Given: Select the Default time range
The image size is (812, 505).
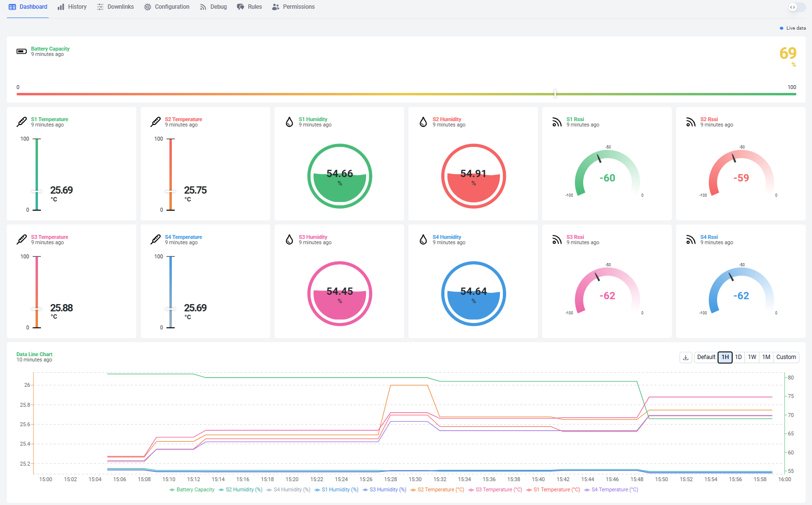Looking at the screenshot, I should (x=706, y=357).
